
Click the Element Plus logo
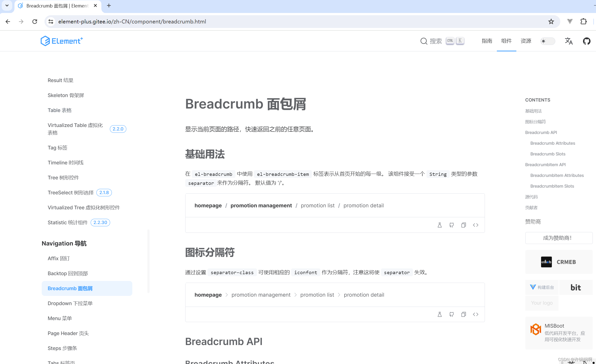(62, 41)
